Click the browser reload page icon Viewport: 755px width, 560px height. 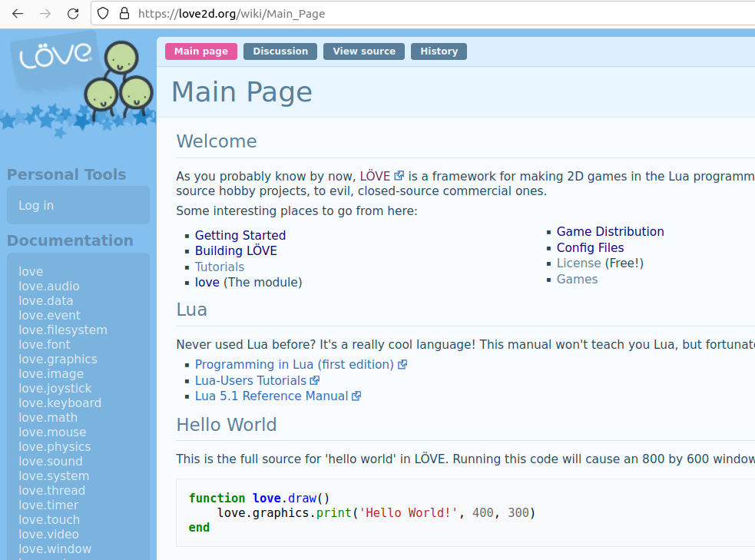point(73,13)
